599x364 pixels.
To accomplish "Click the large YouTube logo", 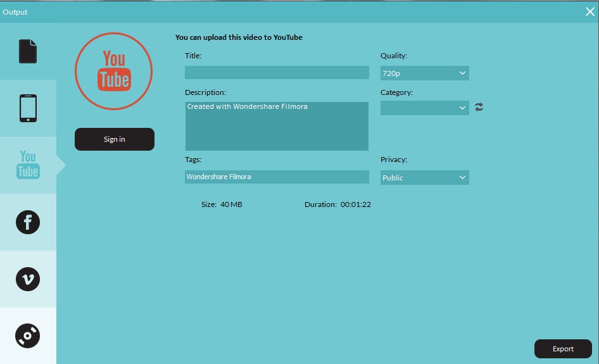I will click(114, 71).
